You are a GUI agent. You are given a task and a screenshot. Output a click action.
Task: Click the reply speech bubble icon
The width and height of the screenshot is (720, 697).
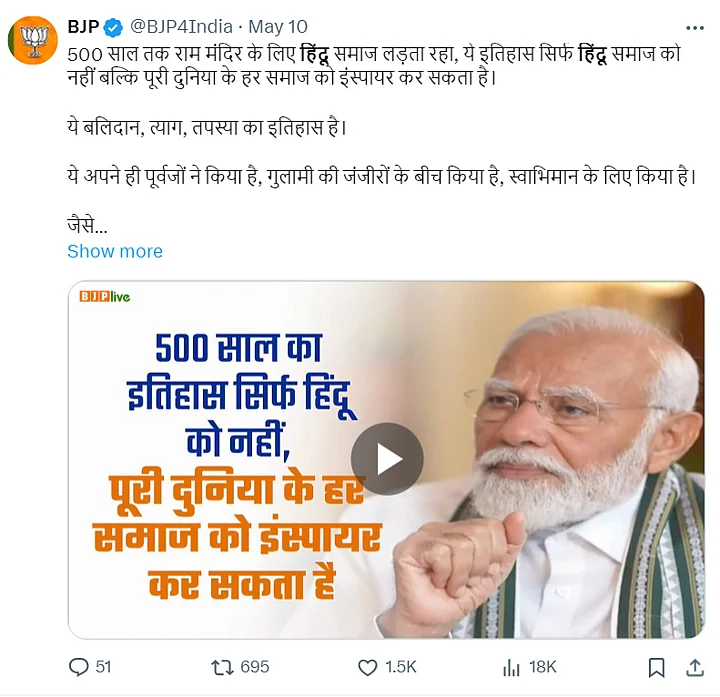(78, 667)
